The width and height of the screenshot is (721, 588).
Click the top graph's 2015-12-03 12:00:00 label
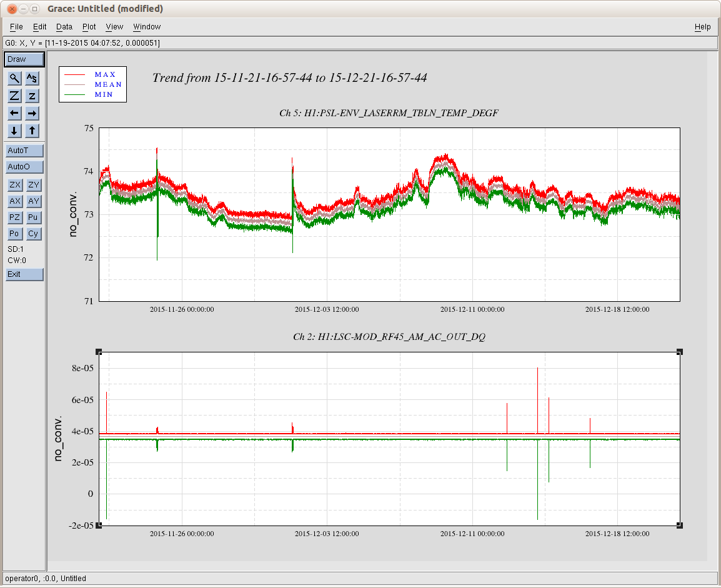327,309
